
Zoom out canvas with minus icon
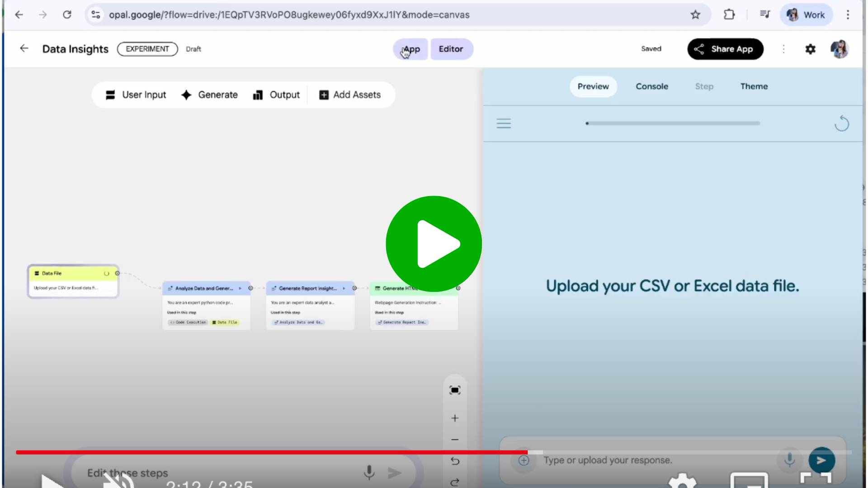455,440
